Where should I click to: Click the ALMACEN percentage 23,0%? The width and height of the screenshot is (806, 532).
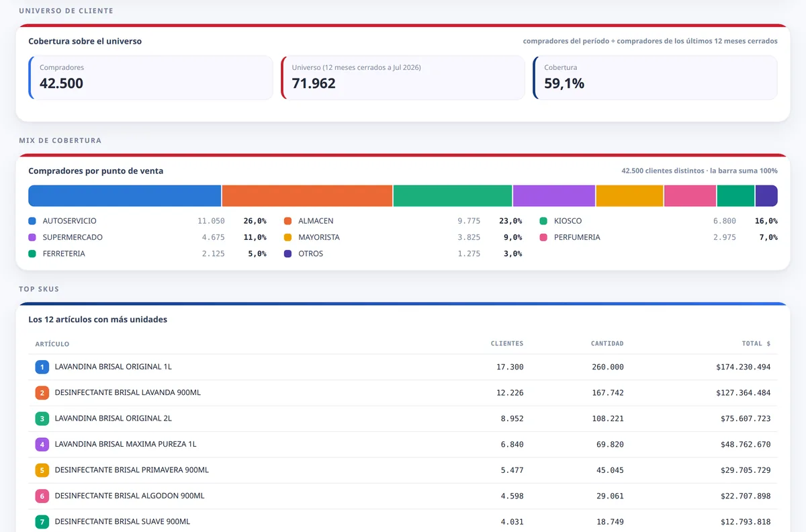tap(510, 221)
